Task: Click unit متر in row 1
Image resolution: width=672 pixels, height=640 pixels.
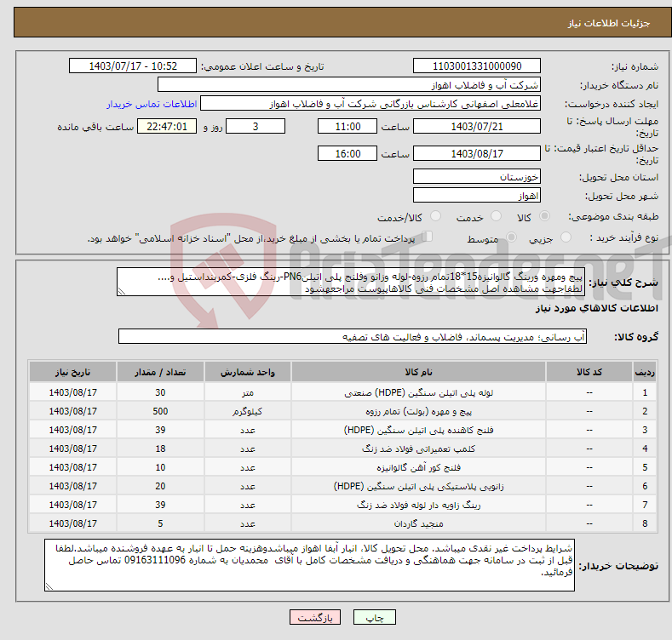Action: tap(247, 392)
